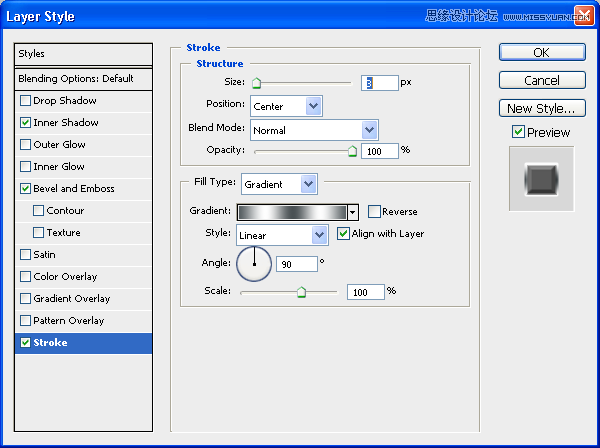Disable the Preview checkbox
The width and height of the screenshot is (600, 448).
(518, 132)
